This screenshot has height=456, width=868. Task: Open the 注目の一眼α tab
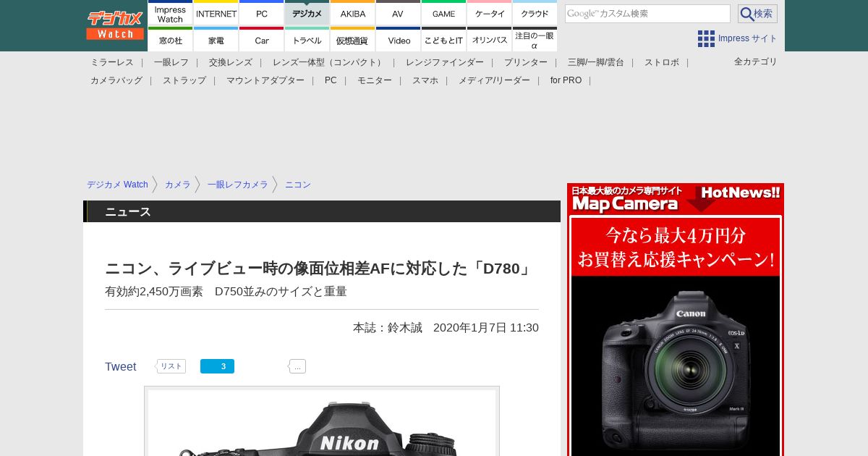535,39
